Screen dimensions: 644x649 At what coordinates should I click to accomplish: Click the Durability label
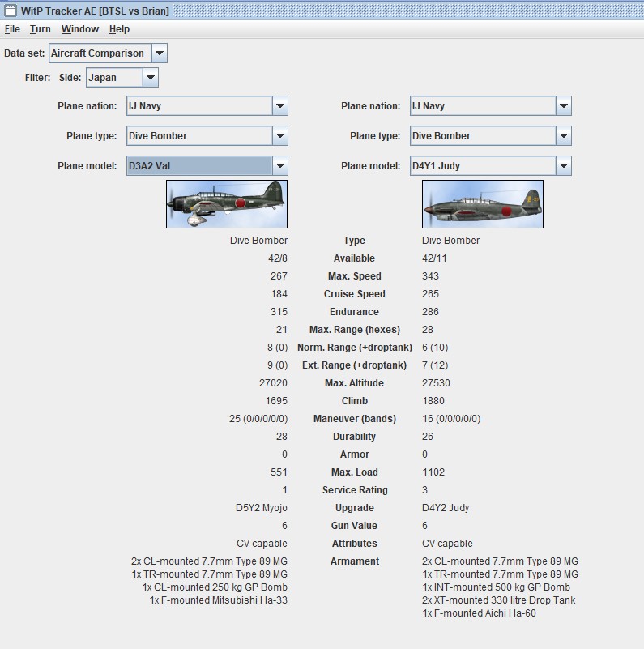354,436
